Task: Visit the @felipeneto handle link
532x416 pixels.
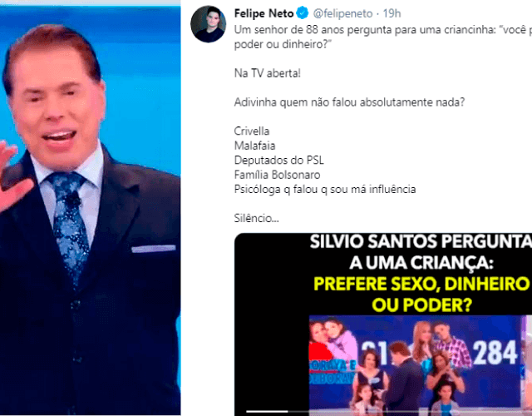Action: click(x=342, y=13)
